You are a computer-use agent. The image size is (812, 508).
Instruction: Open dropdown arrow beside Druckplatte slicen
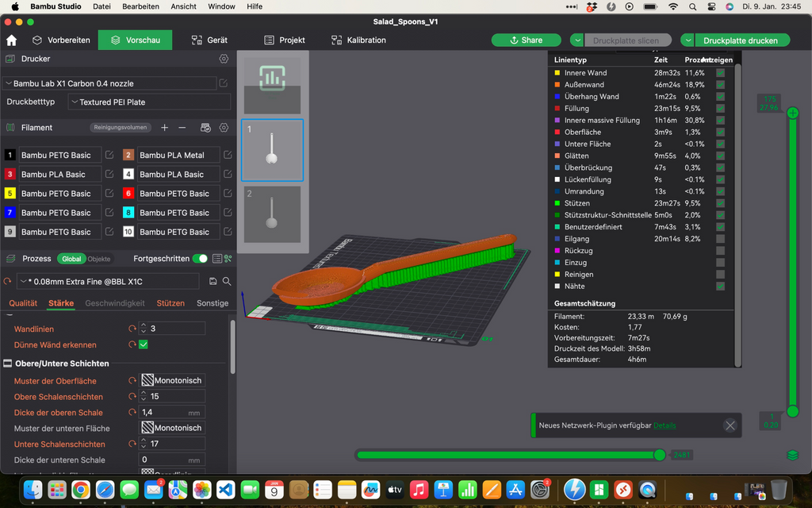point(577,40)
